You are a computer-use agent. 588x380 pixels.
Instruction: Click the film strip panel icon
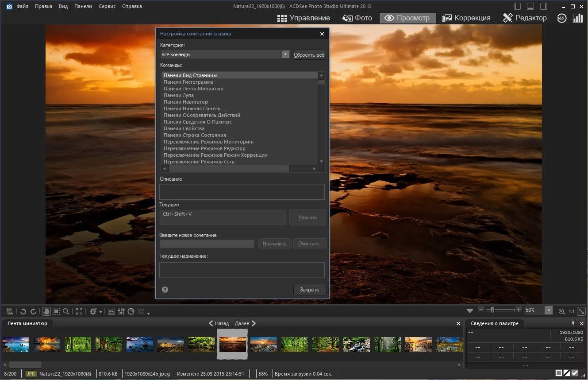(x=111, y=311)
